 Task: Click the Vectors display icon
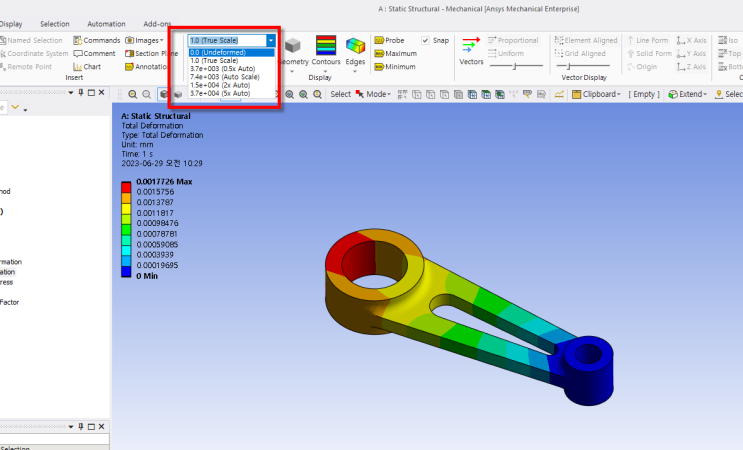(x=471, y=45)
